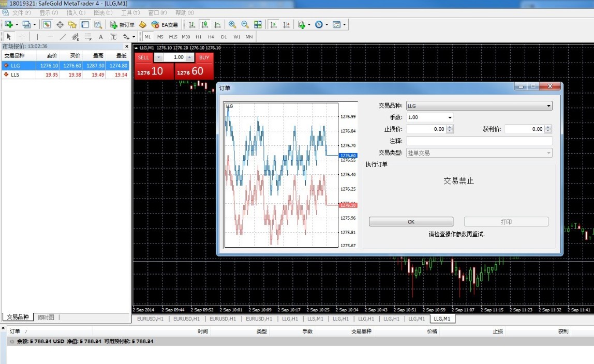Toggle the EA交易 auto trading button
The height and width of the screenshot is (364, 594).
165,25
